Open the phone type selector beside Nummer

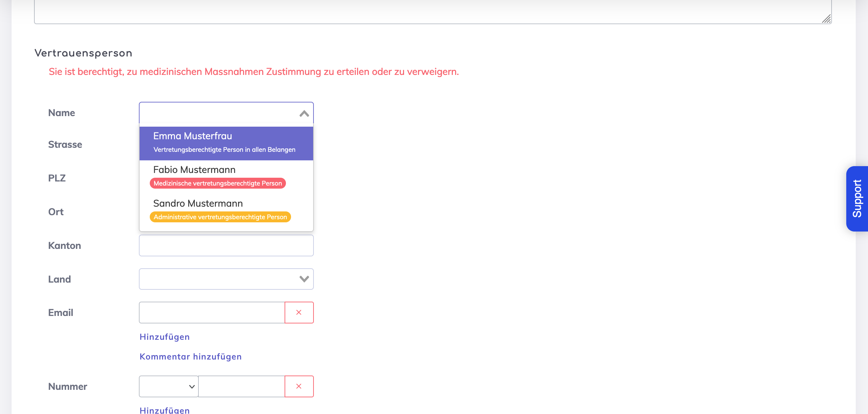pos(168,386)
